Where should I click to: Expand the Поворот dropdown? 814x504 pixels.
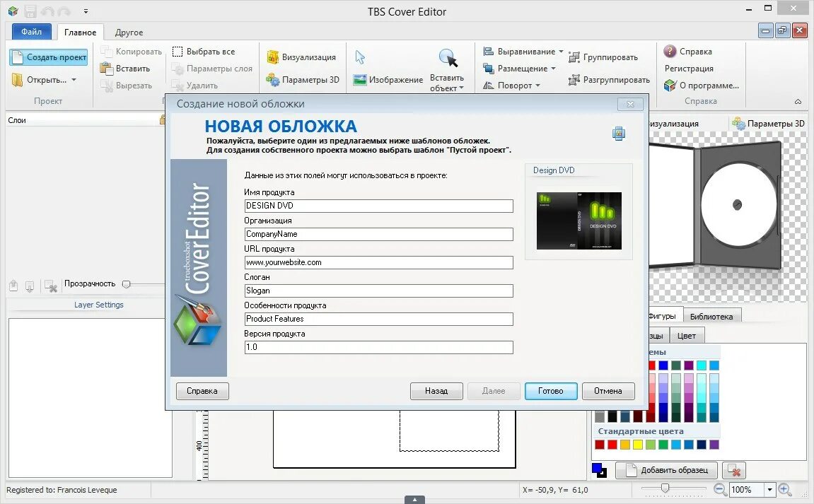(x=537, y=85)
